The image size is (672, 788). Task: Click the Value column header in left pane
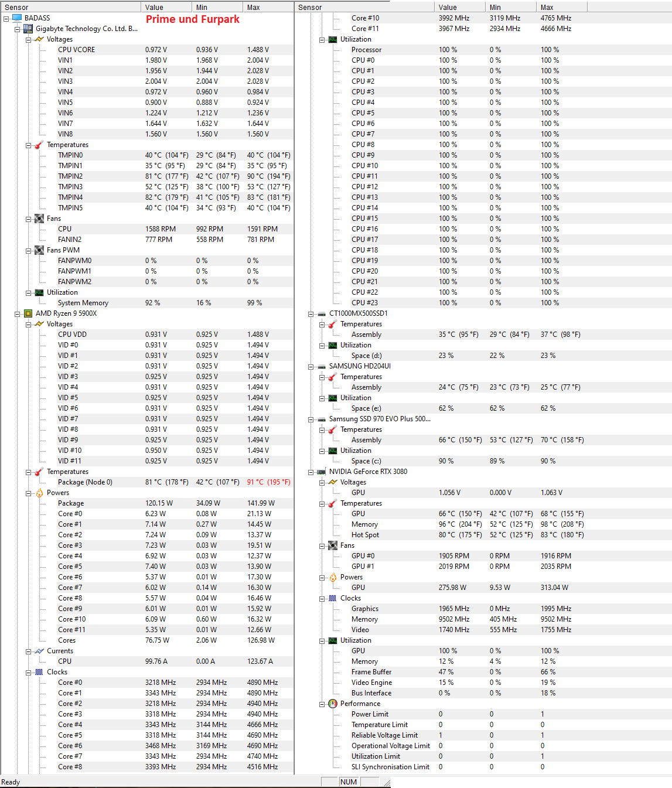pyautogui.click(x=166, y=7)
